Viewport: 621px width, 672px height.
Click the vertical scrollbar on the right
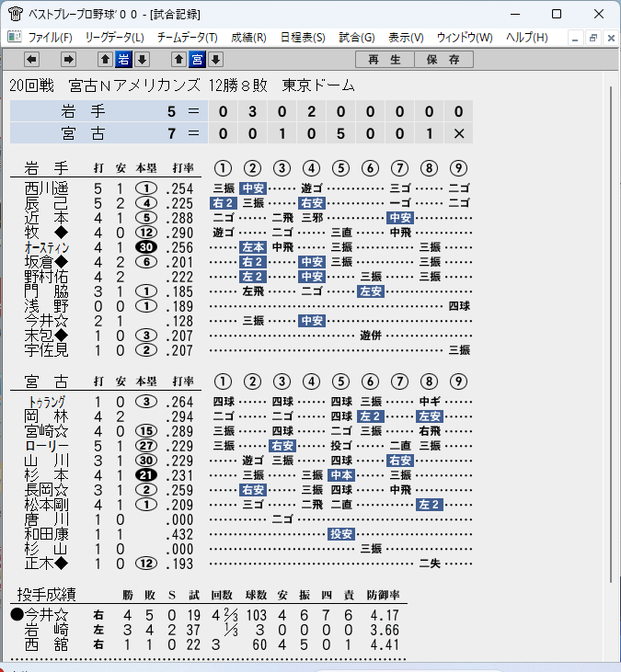pyautogui.click(x=612, y=335)
